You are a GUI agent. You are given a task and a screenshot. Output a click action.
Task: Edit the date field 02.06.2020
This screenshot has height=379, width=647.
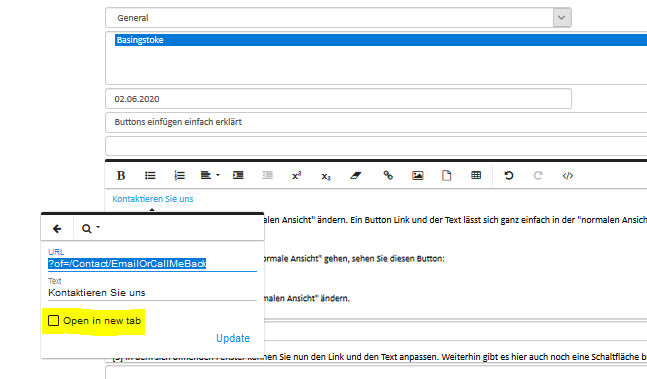coord(338,99)
